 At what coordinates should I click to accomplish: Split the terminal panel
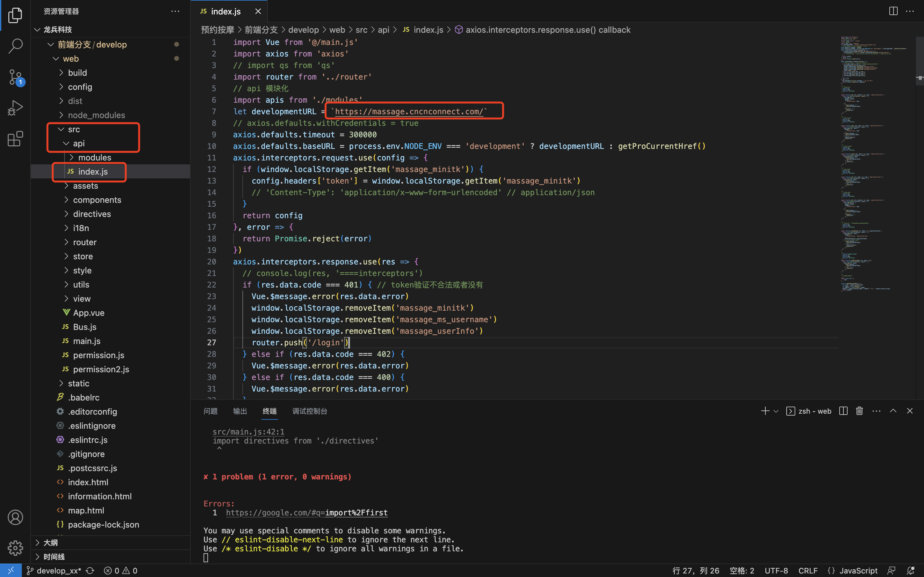pos(843,411)
